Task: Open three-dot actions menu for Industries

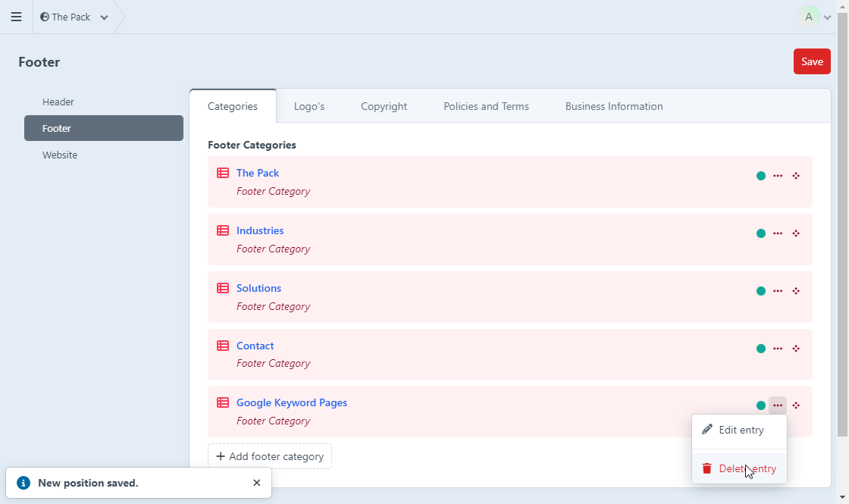Action: [x=778, y=233]
